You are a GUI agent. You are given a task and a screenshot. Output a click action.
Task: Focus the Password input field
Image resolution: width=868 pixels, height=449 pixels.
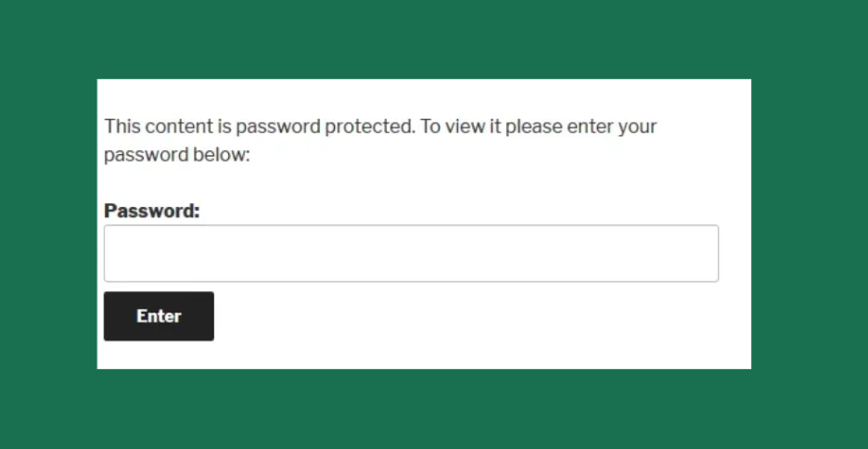(x=411, y=253)
